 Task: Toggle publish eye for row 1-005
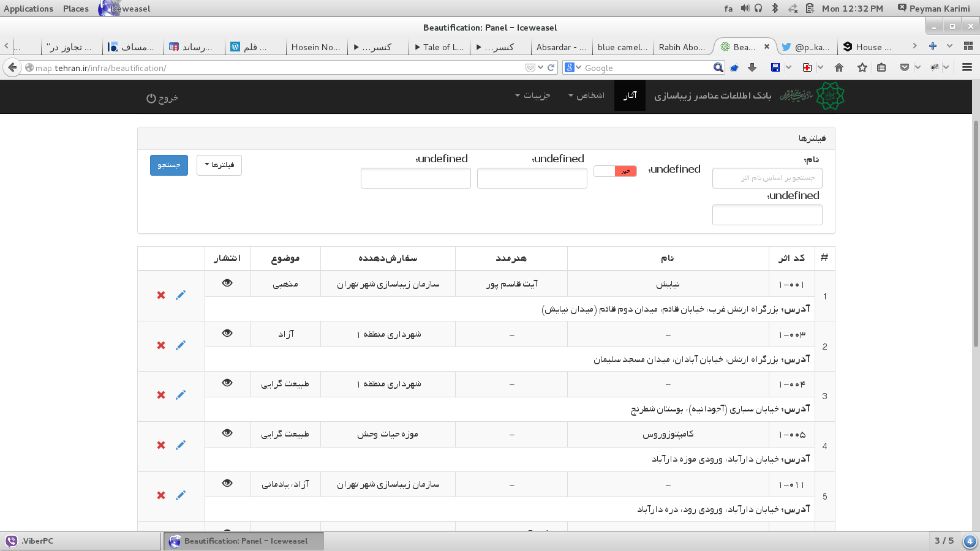click(227, 433)
